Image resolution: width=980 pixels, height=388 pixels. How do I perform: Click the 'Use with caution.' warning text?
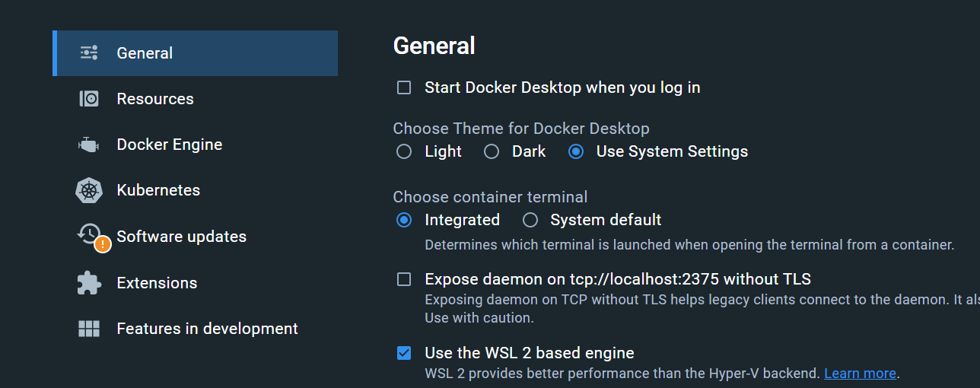click(x=479, y=318)
